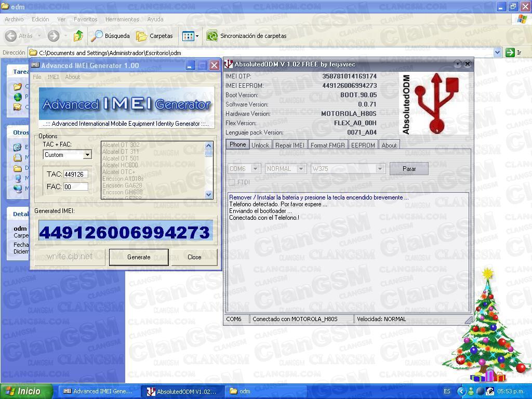The width and height of the screenshot is (532, 399).
Task: Go back using the Atrás arrow
Action: click(19, 36)
